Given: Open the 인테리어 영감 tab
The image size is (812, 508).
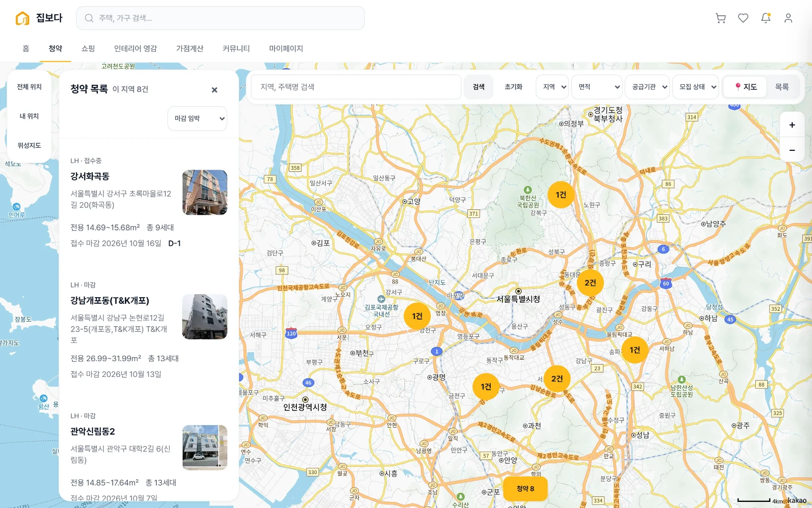Looking at the screenshot, I should pos(136,49).
